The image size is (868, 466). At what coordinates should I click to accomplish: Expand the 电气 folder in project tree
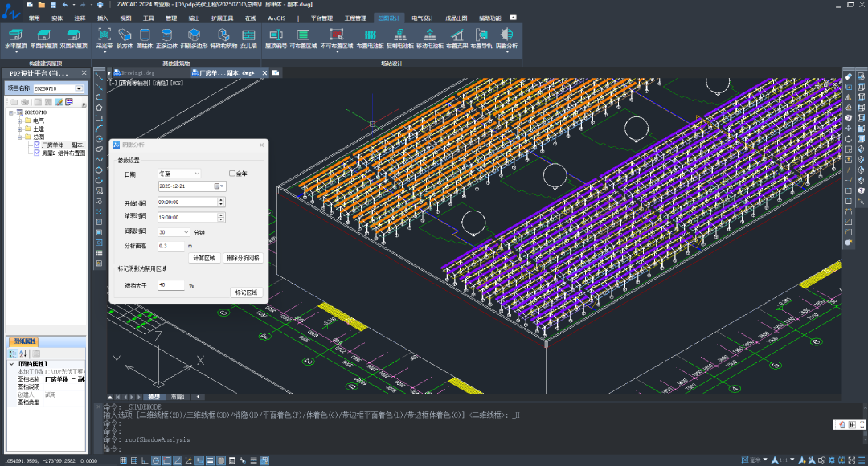click(19, 121)
